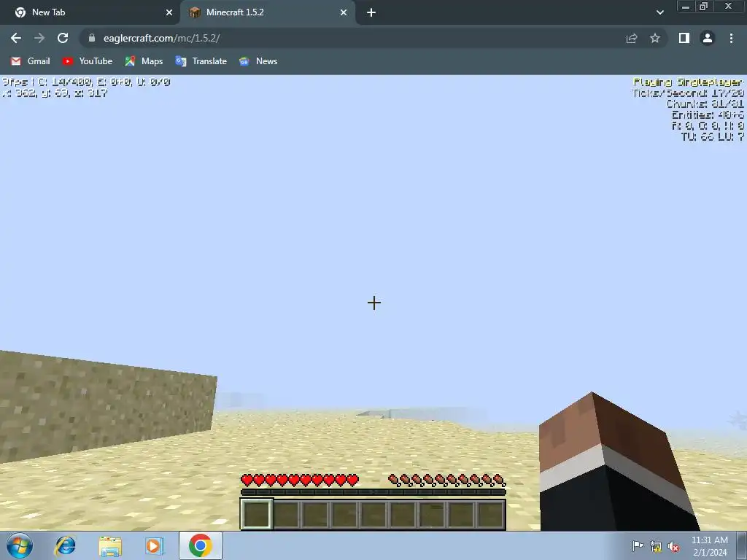Open the Chrome profile menu

[708, 38]
